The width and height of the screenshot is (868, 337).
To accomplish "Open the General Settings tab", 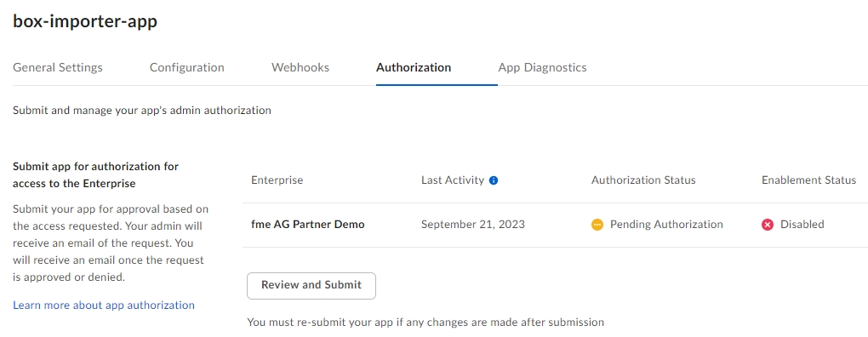I will [58, 67].
